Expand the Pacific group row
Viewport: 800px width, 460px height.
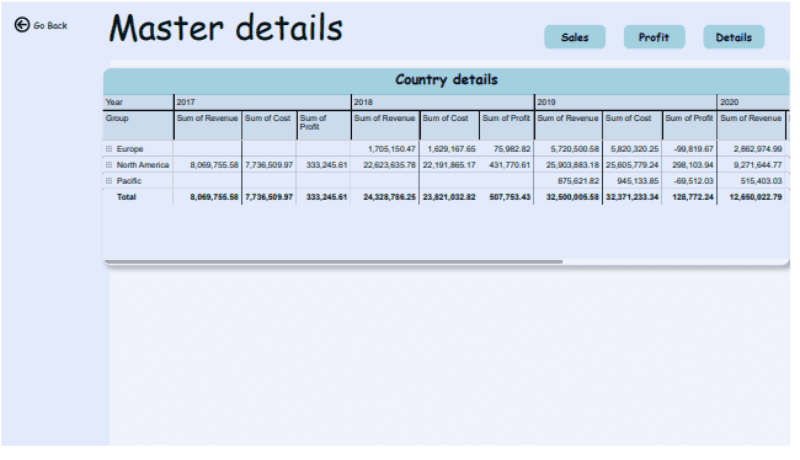point(109,182)
